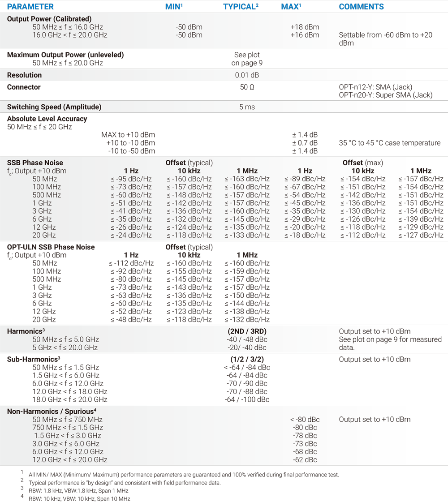Click the 35 °C to 45 °C case temperature comment
This screenshot has height=502, width=448.
coord(389,143)
